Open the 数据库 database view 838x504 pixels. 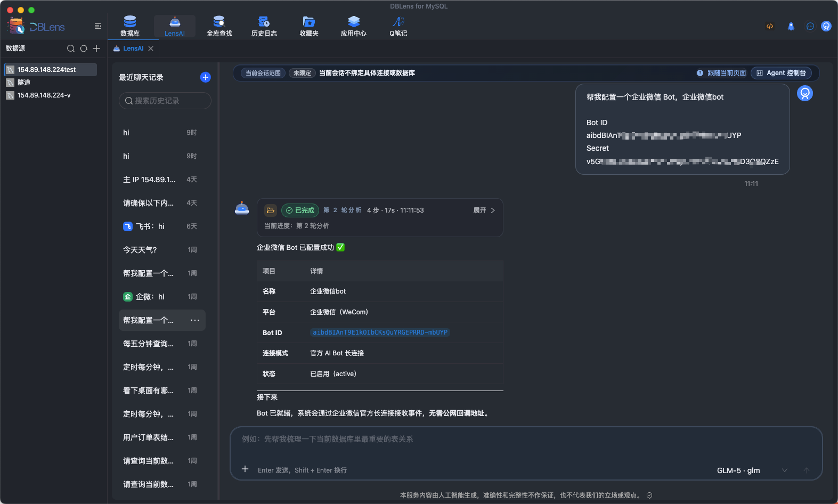[130, 26]
